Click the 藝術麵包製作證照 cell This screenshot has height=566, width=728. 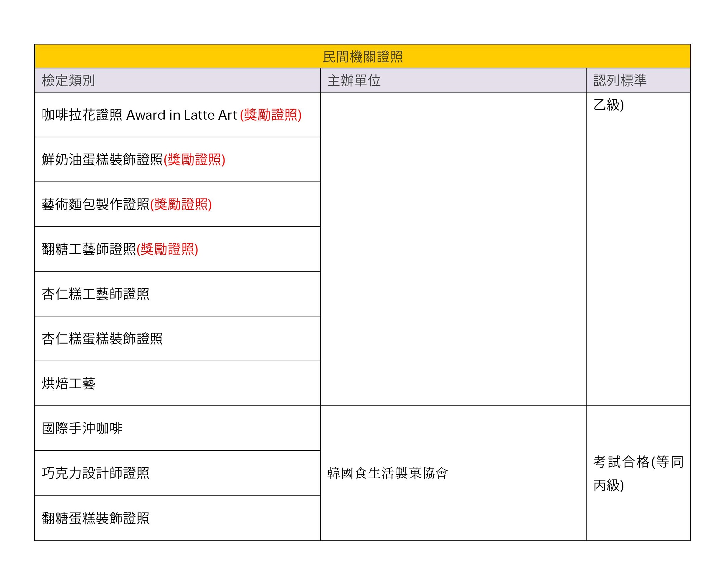coord(95,204)
